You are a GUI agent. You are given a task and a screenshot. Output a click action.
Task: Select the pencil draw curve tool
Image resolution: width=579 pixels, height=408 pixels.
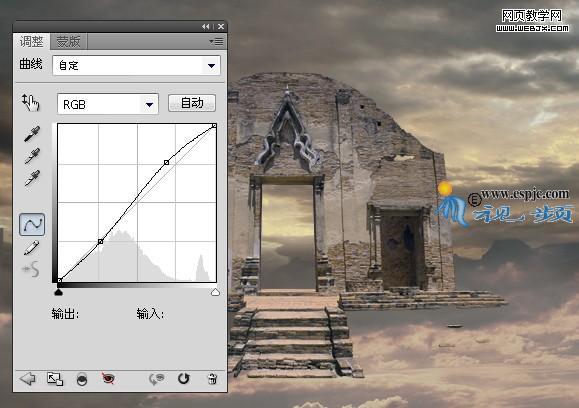click(x=31, y=248)
